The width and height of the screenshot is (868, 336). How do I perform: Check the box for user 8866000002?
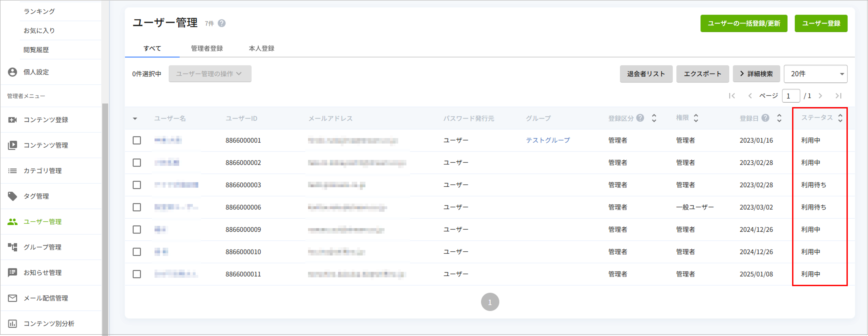[137, 163]
